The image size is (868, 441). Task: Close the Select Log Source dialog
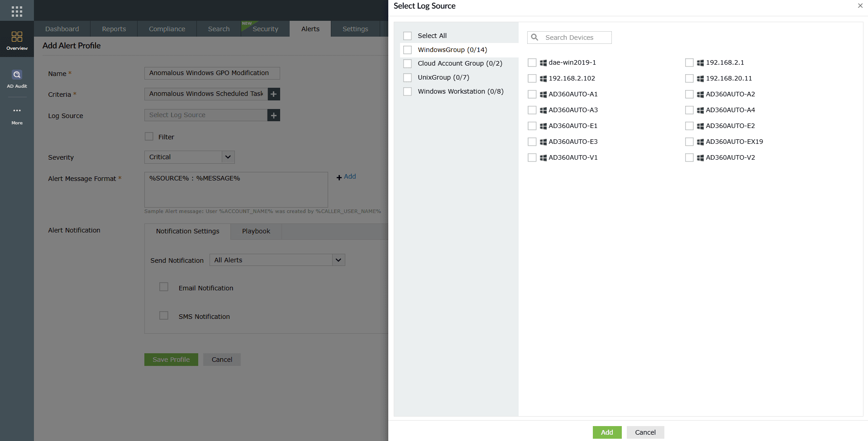pos(860,6)
